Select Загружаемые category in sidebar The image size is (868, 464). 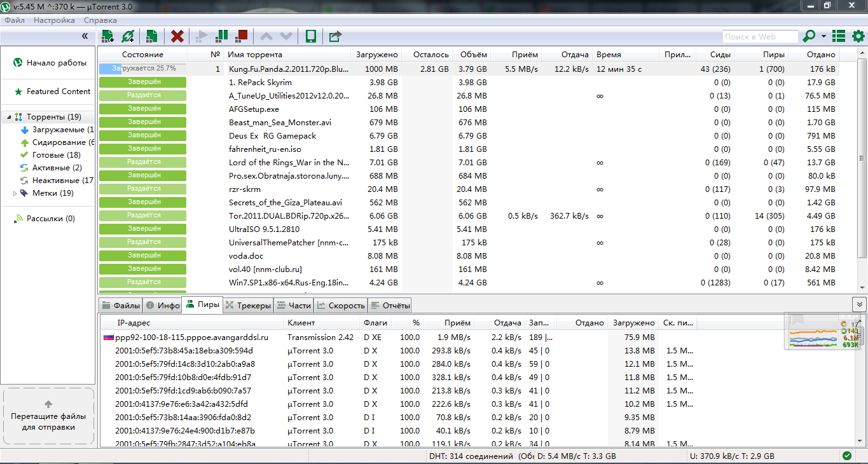point(57,130)
